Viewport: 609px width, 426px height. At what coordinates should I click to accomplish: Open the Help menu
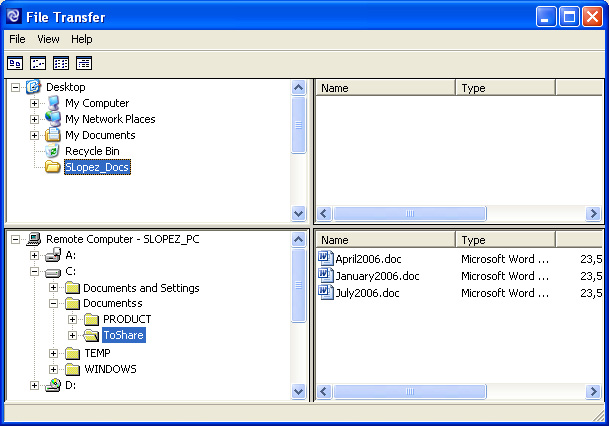point(81,39)
